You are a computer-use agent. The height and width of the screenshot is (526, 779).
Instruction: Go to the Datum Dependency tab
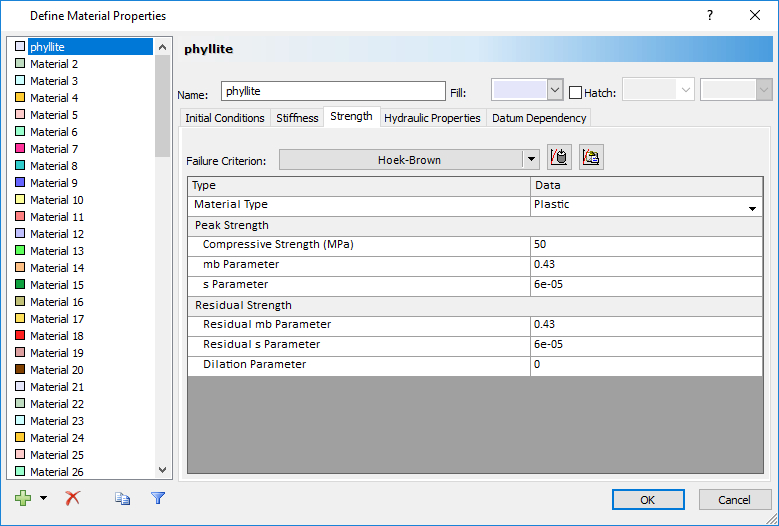(x=539, y=118)
